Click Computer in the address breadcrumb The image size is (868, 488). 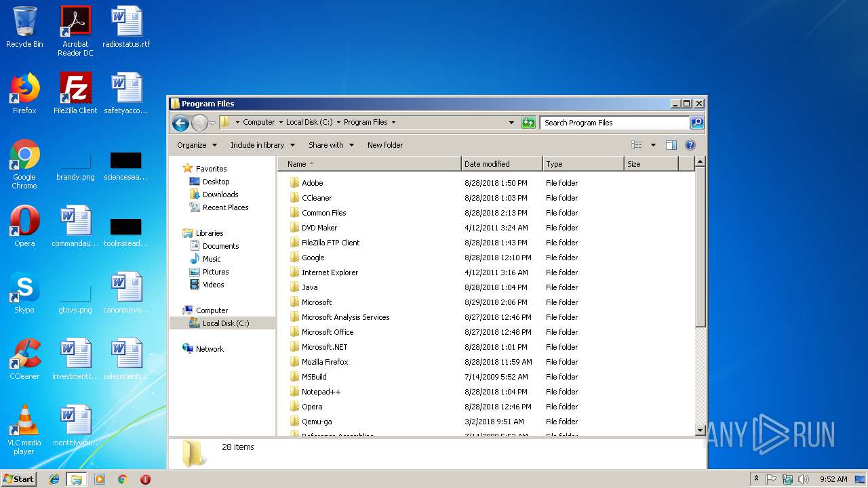click(259, 123)
